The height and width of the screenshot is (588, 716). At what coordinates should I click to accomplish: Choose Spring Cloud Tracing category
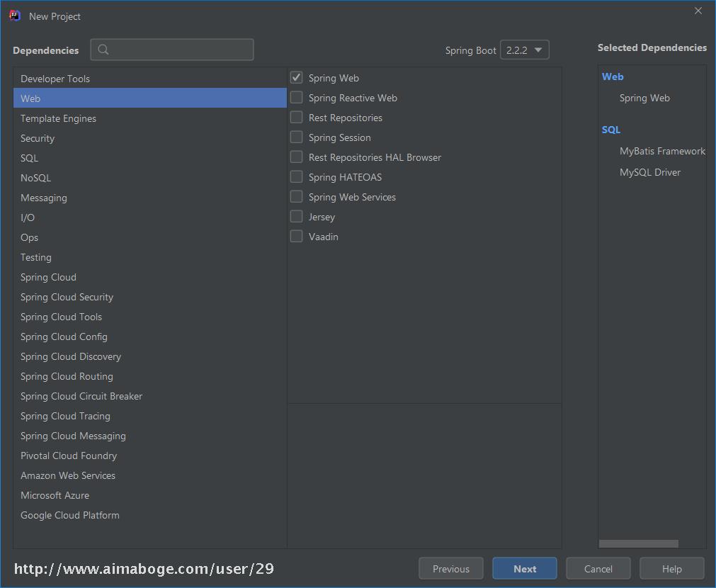tap(149, 417)
